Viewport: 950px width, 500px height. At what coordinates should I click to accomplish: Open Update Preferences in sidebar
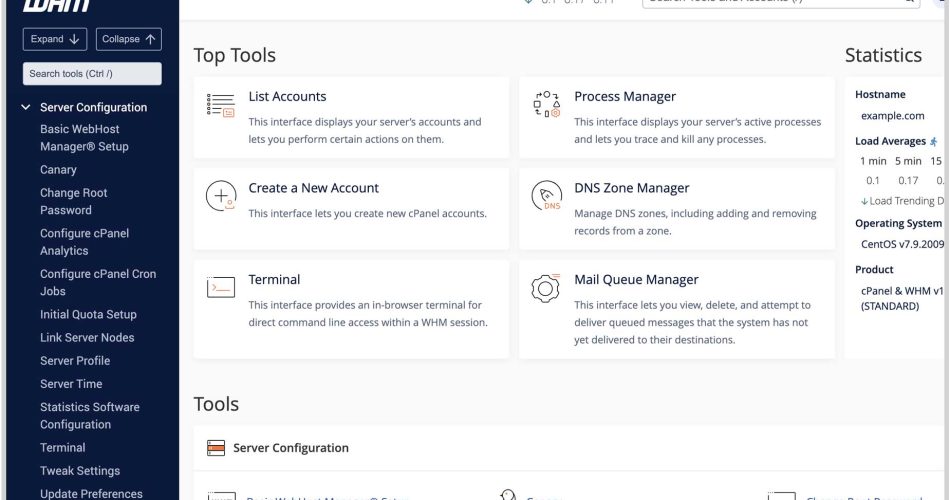click(x=91, y=493)
